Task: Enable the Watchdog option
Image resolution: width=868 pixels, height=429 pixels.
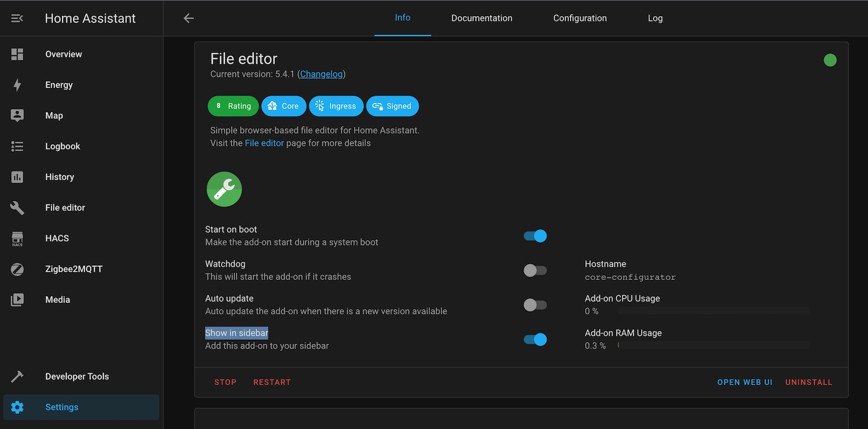Action: [x=535, y=270]
